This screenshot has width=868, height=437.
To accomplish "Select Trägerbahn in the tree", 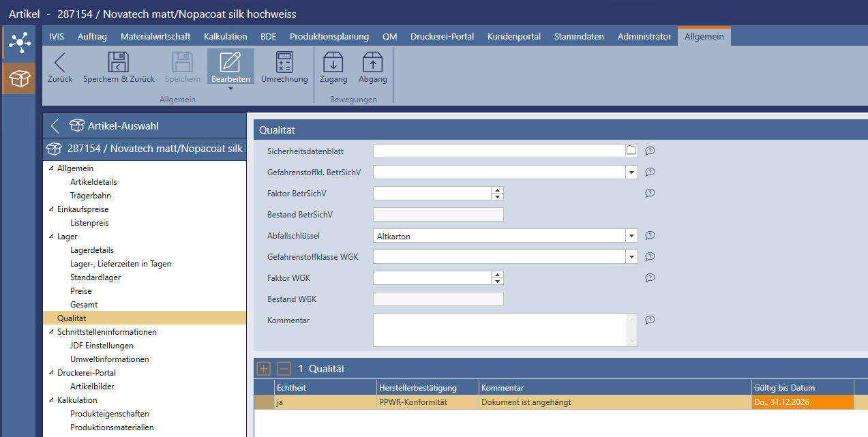I will 90,196.
